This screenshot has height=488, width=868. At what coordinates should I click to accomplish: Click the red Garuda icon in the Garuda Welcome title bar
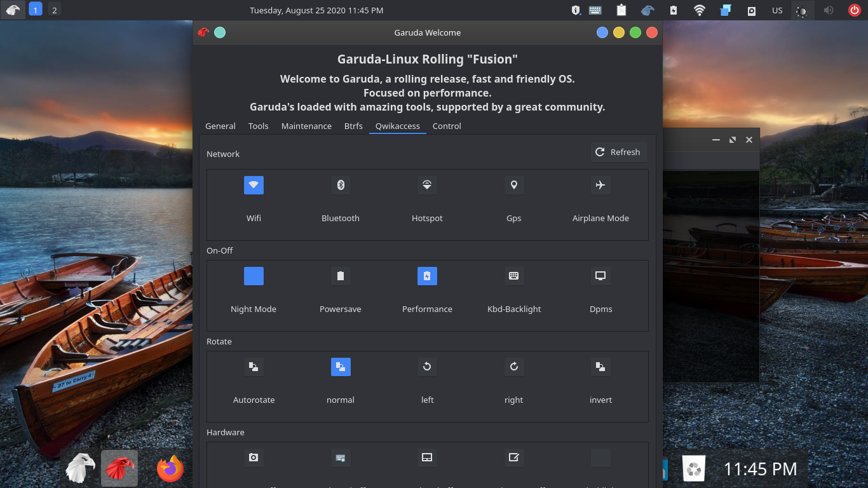click(x=203, y=32)
